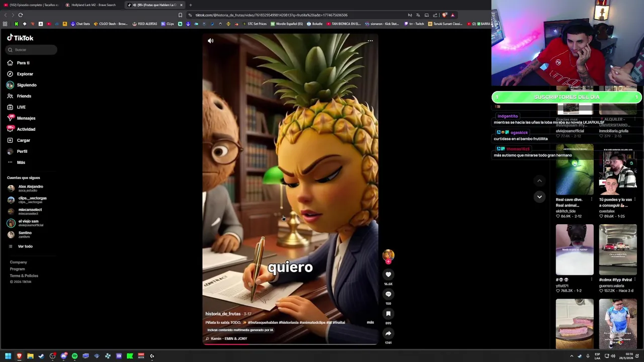Bookmark this page in address bar
Viewport: 644px width, 362px height.
(x=180, y=15)
